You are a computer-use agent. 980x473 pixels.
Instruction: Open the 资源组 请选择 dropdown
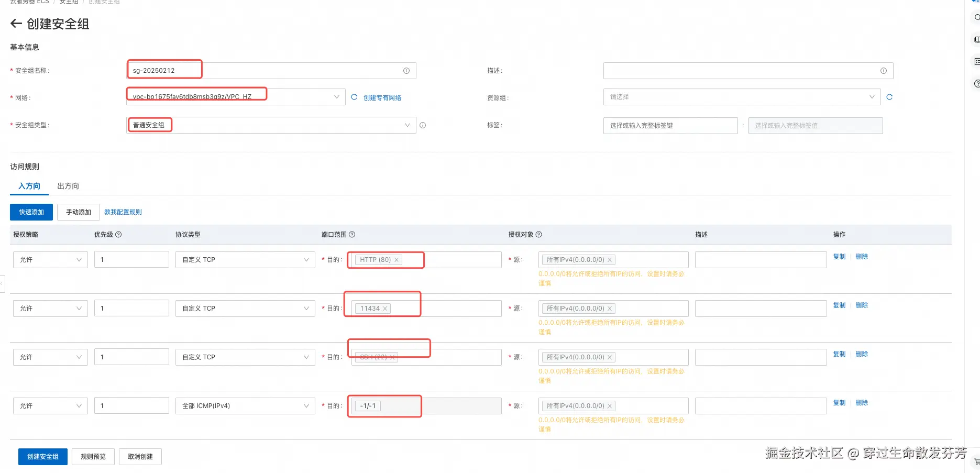click(x=742, y=97)
